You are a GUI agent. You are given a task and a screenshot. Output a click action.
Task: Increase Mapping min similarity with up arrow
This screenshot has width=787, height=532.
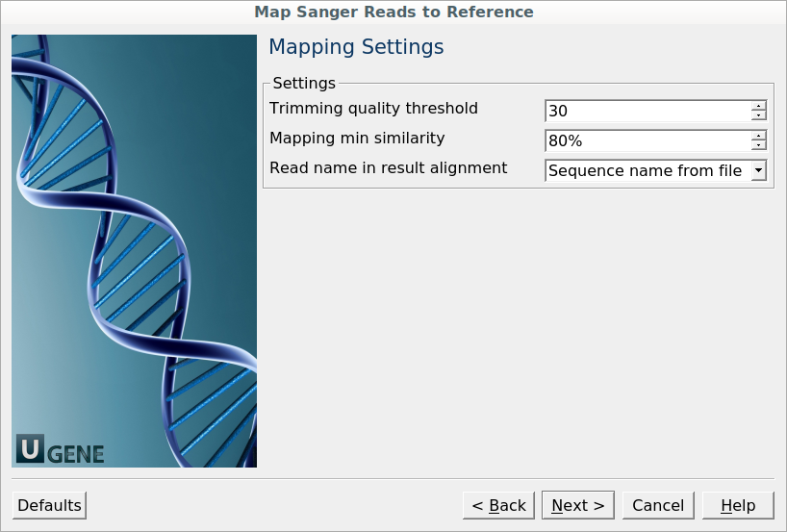tap(758, 136)
